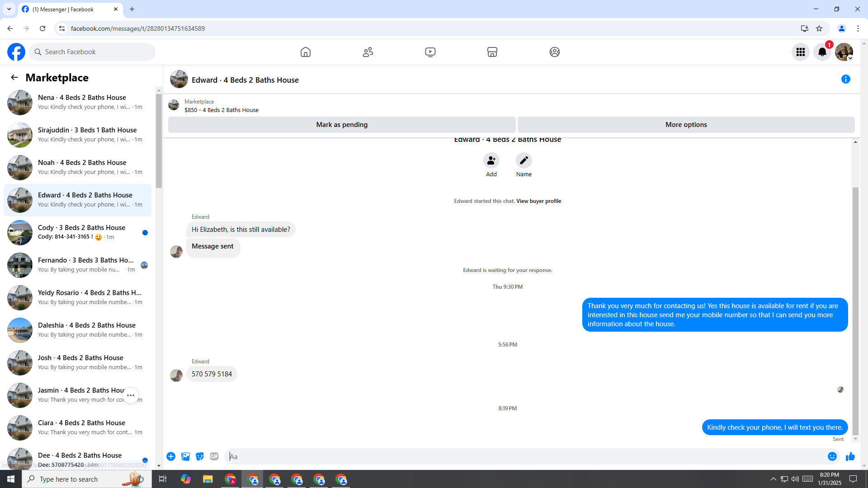Open the Video (Watch) icon
Viewport: 868px width, 488px height.
(x=430, y=52)
